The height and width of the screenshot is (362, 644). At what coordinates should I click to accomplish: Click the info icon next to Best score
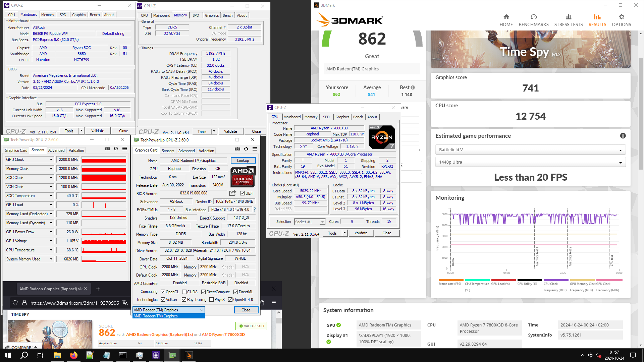pos(413,87)
